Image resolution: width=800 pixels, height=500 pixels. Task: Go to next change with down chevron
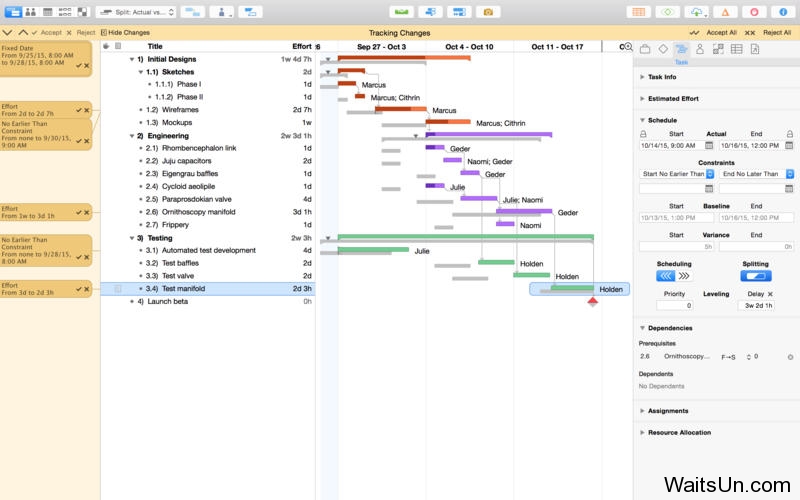7,33
